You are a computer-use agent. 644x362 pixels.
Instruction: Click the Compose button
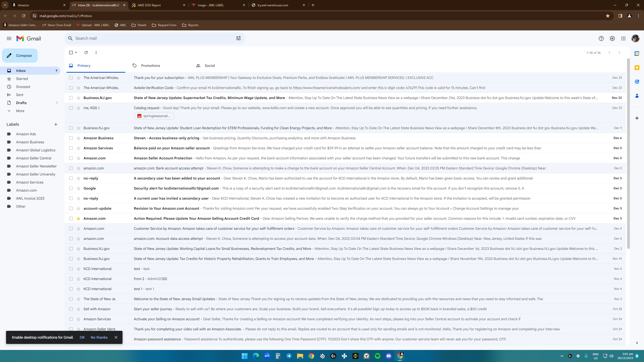20,56
